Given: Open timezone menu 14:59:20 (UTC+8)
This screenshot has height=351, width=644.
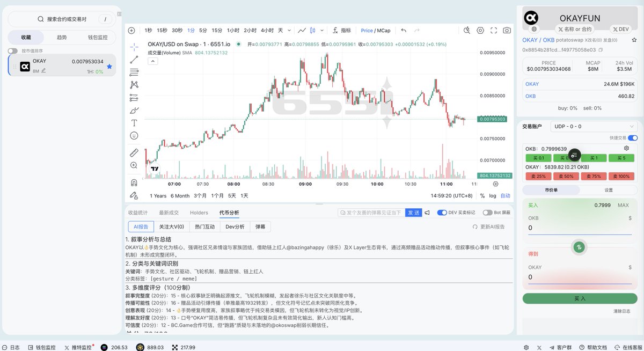Looking at the screenshot, I should [x=452, y=196].
